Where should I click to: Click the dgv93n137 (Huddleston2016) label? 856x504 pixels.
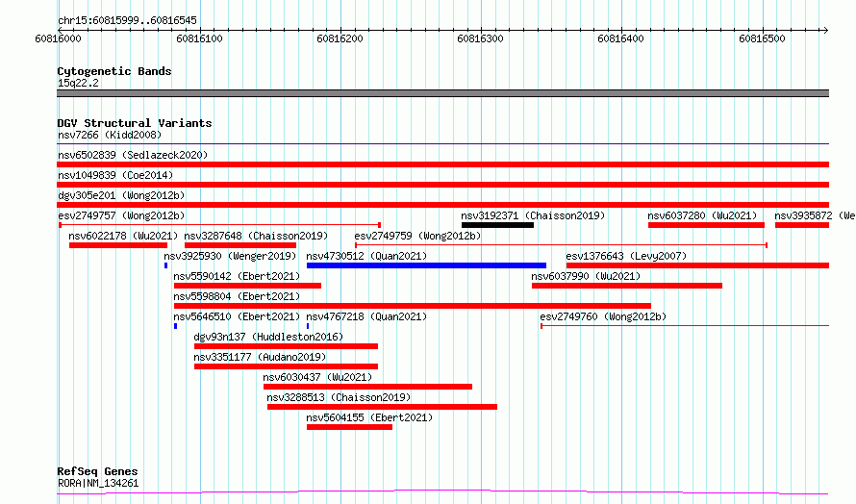point(268,337)
